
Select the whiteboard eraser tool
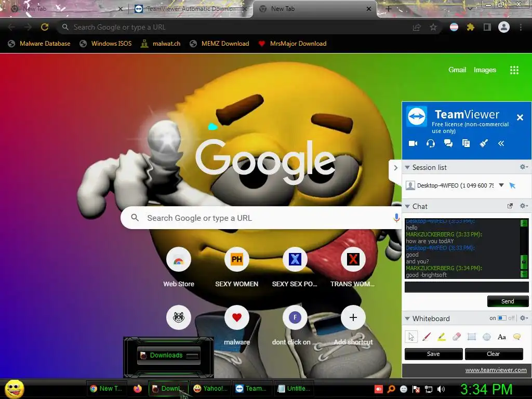coord(457,337)
